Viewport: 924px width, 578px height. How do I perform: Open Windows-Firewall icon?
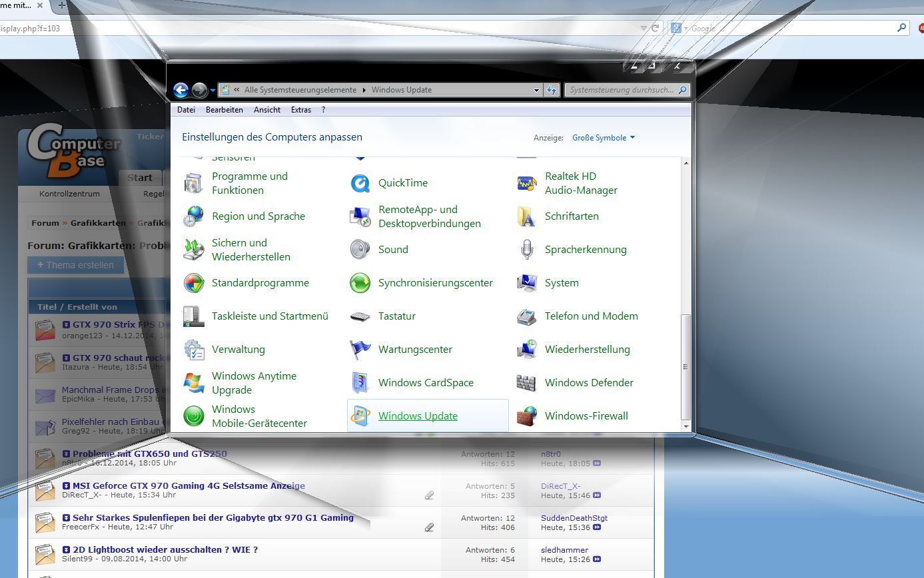527,416
